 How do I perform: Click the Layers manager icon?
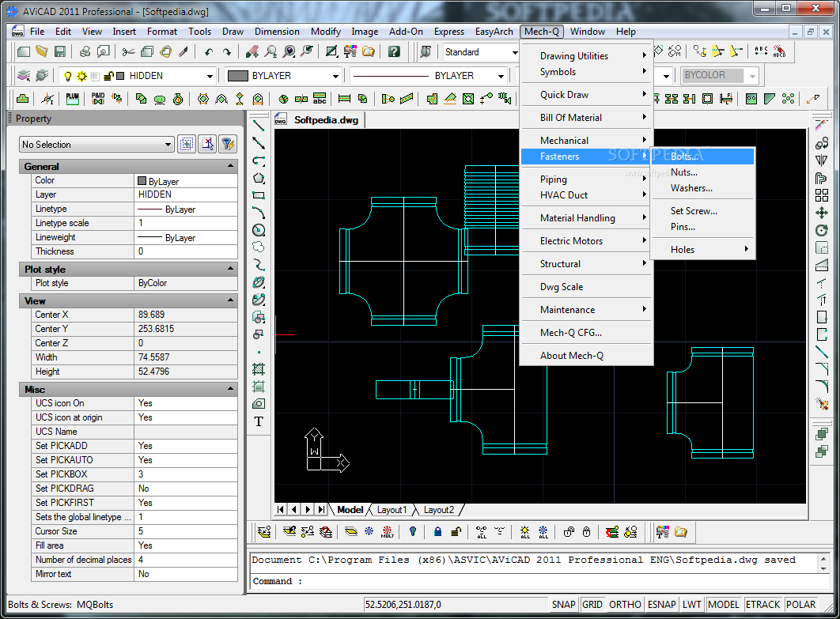tap(24, 76)
